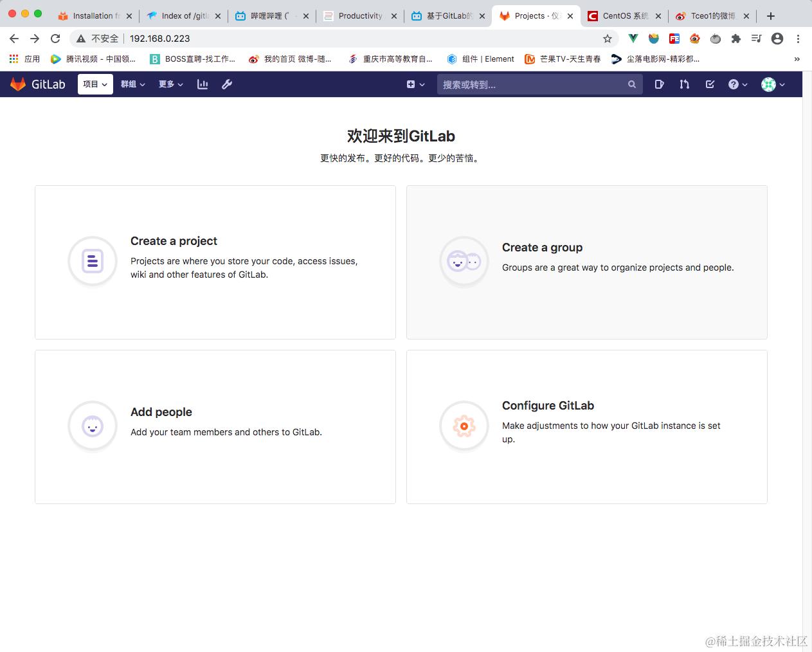Go forward with browser forward arrow
812x652 pixels.
pos(35,39)
